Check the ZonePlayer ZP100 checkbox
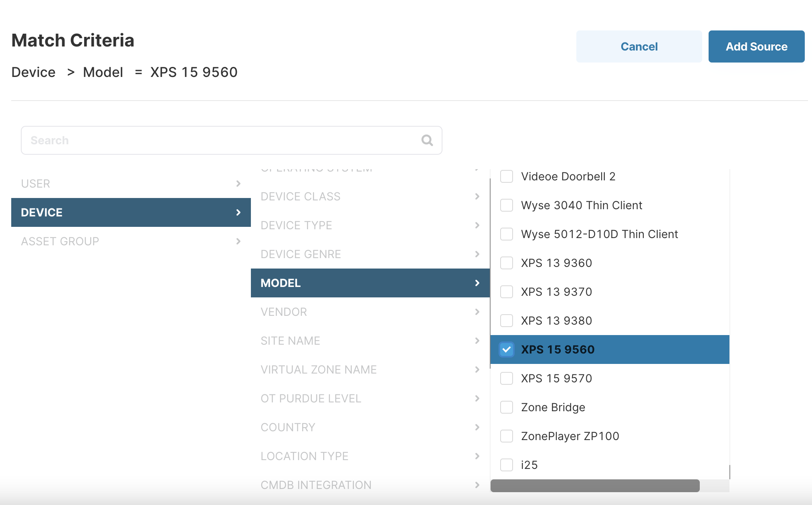The width and height of the screenshot is (812, 505). click(507, 436)
